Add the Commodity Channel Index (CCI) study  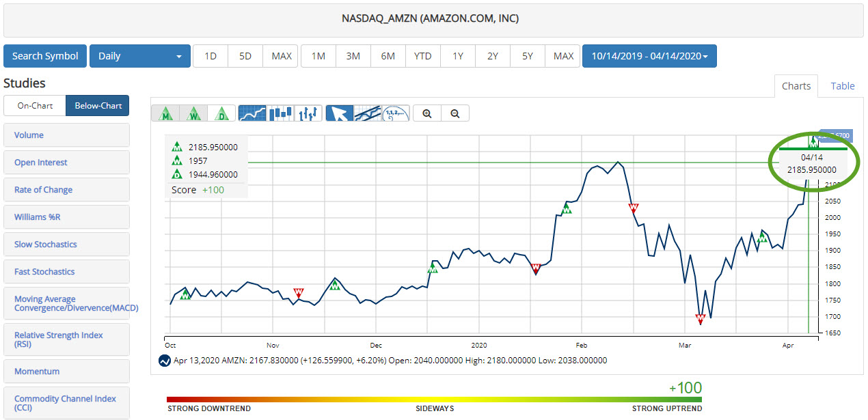point(66,403)
